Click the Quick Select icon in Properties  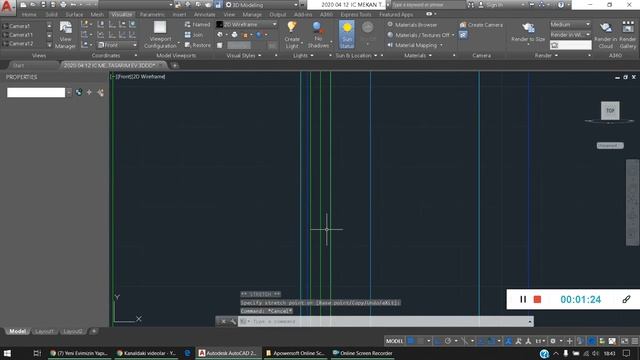[x=100, y=93]
